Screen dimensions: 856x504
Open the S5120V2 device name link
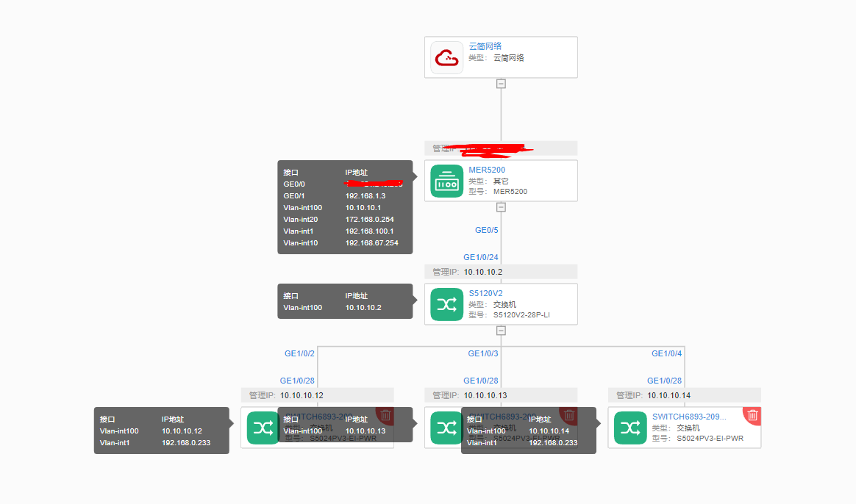click(x=486, y=293)
